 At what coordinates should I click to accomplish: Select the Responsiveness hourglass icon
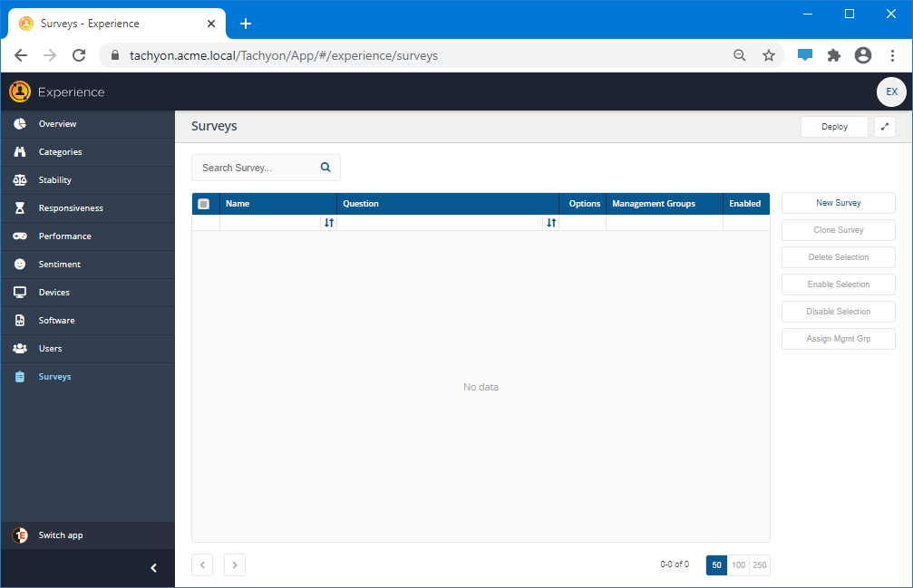[x=20, y=208]
